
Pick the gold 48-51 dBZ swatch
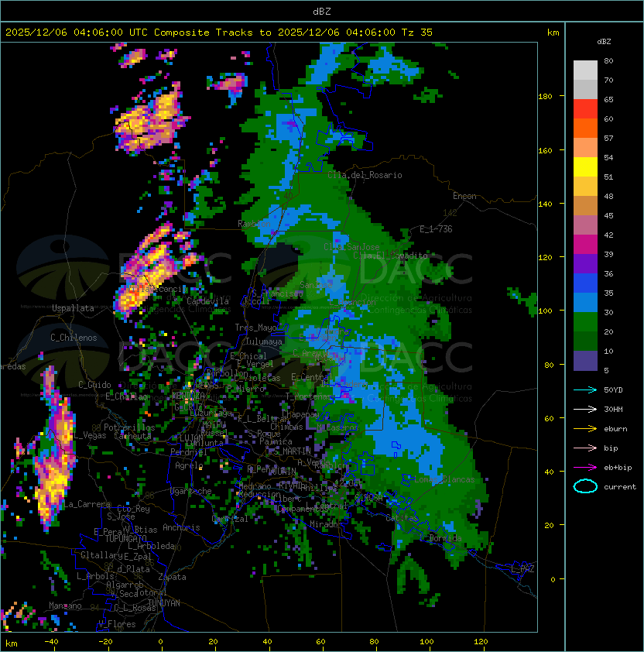point(585,187)
